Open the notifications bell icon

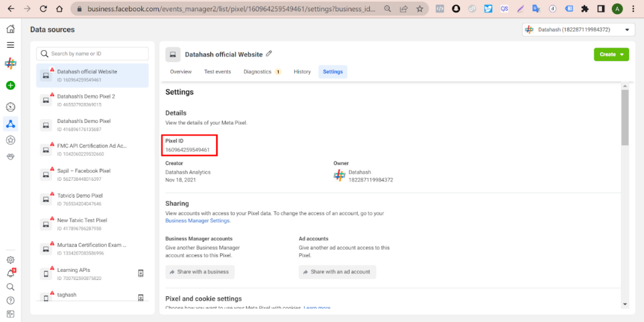[11, 273]
